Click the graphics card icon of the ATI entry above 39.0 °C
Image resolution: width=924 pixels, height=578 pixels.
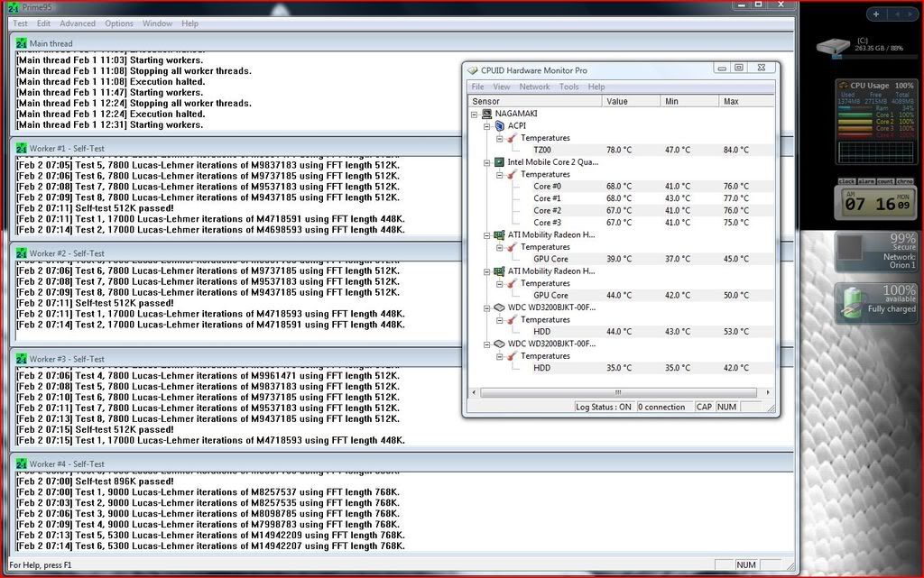coord(499,234)
